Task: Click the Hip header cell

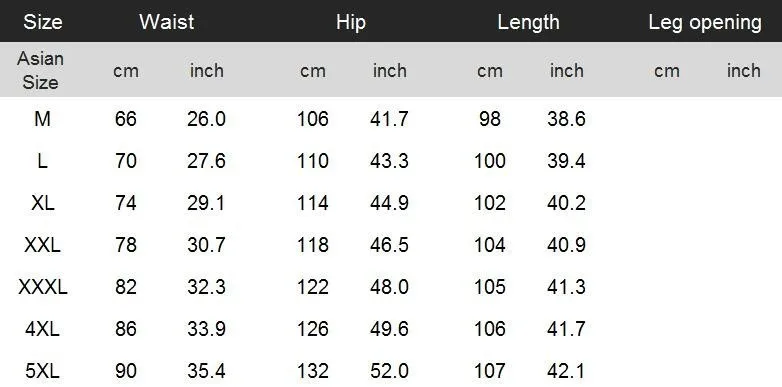Action: click(x=351, y=22)
